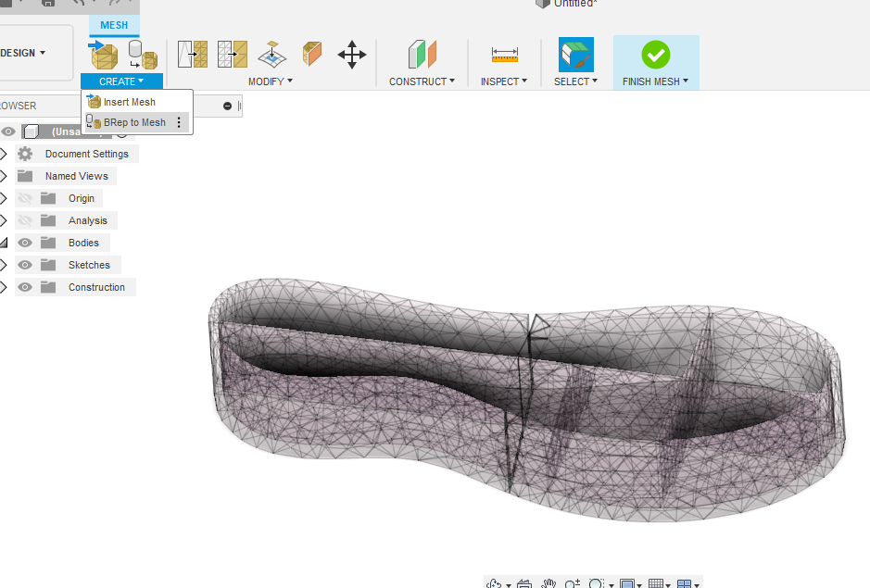
Task: Click the Construct plane icon
Action: point(422,55)
